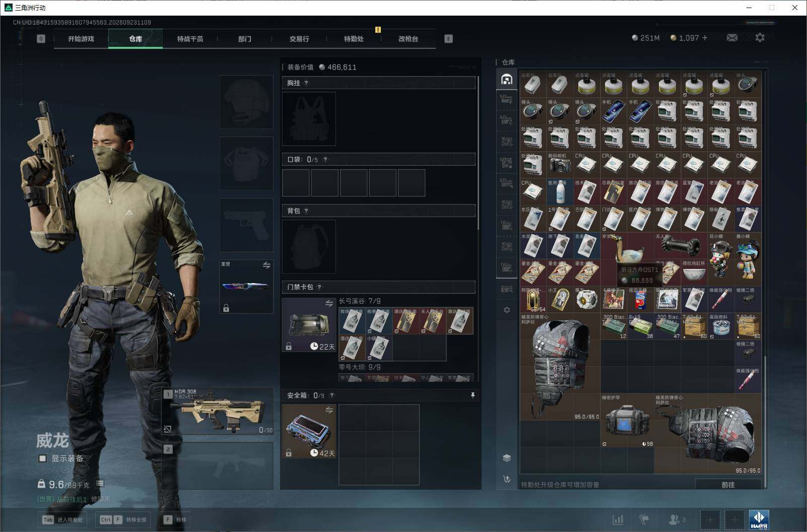Viewport: 807px width, 532px height.
Task: Select the 精密护甲 repair kit bag
Action: coord(627,421)
